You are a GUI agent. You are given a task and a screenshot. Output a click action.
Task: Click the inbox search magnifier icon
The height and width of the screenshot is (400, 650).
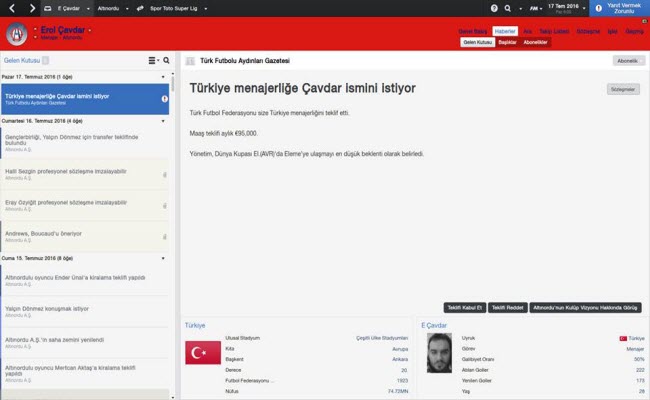tap(166, 61)
